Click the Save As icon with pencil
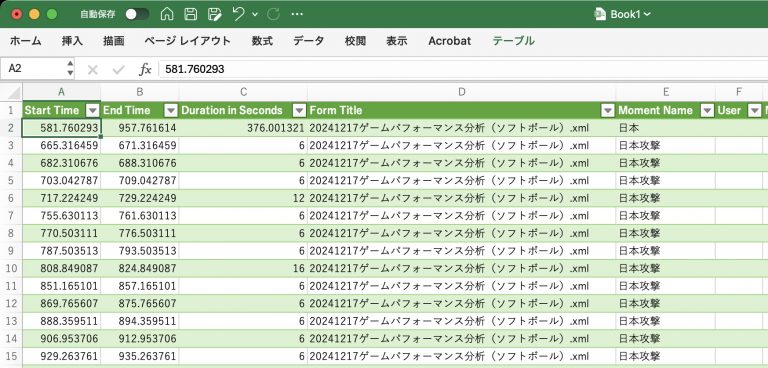The image size is (768, 368). click(214, 14)
